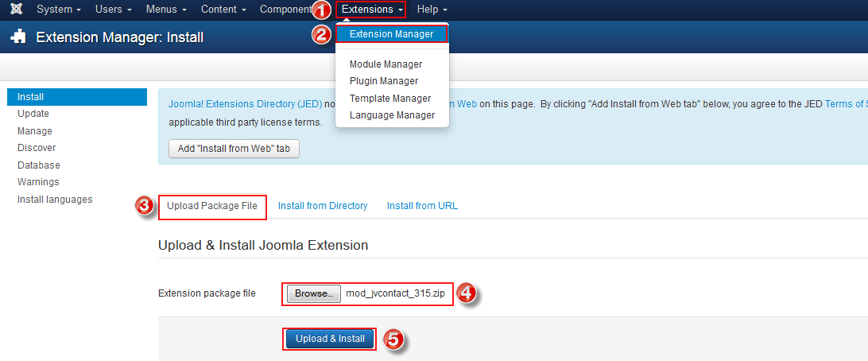Click Upload & Install Joomla Extension heading
The image size is (868, 361).
point(263,245)
